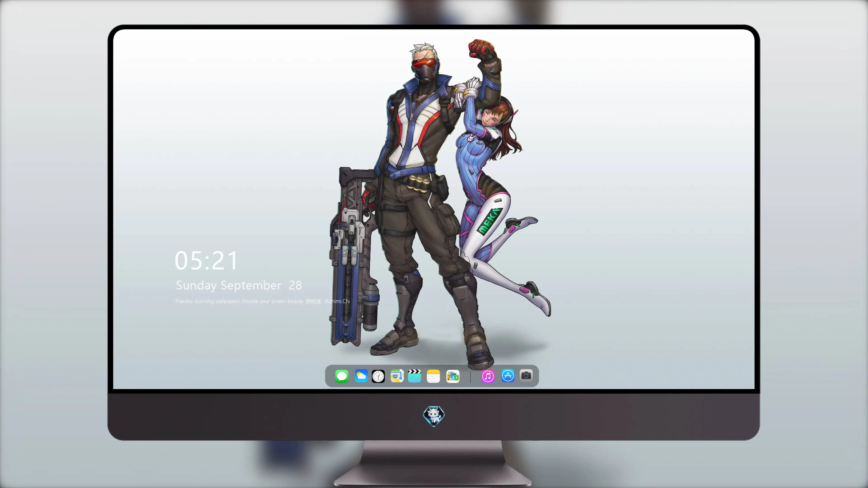Click the 'Preview stunning wallpapers' caption text

(x=262, y=301)
